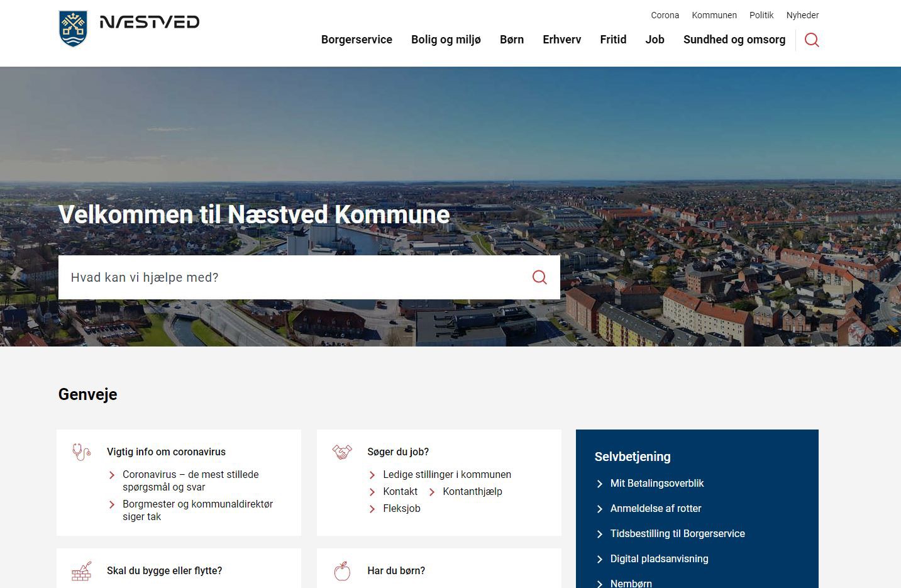The height and width of the screenshot is (588, 901).
Task: Click the chevron before Anmeldelse af rotter
Action: tap(599, 509)
